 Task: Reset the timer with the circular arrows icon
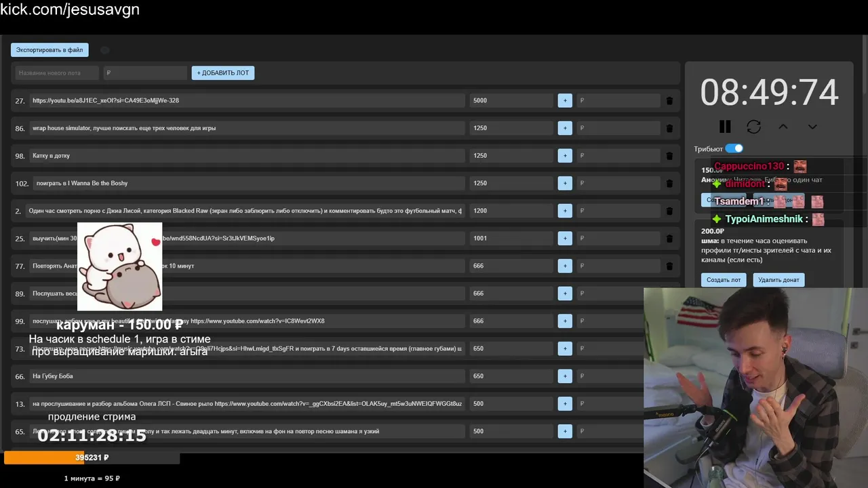pos(753,127)
